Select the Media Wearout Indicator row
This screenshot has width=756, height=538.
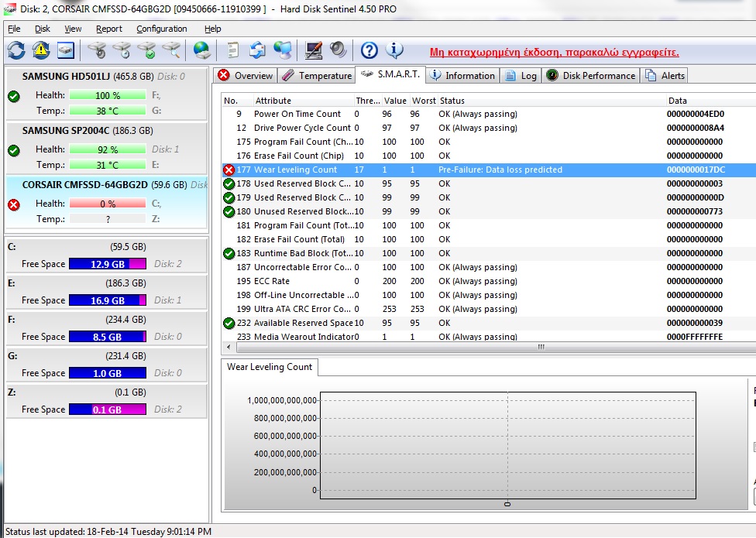point(489,336)
